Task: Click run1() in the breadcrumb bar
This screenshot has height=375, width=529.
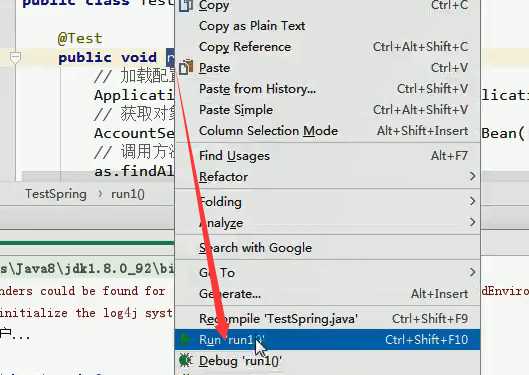Action: click(128, 194)
